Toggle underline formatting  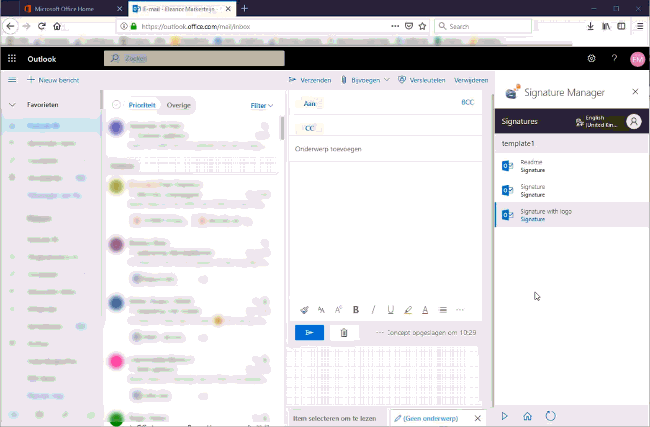point(390,310)
